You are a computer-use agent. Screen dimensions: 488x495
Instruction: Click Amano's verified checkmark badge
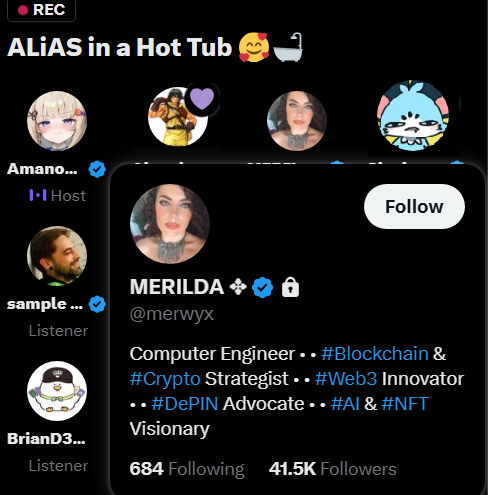(x=97, y=169)
